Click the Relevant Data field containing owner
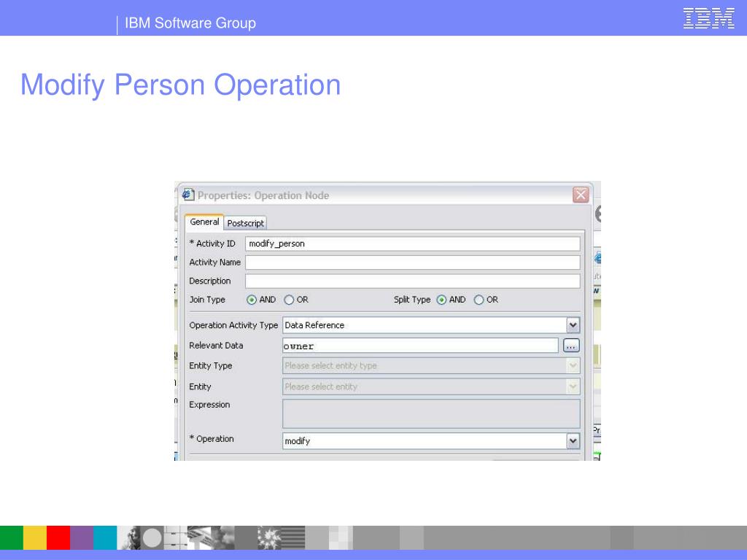The image size is (747, 560). point(420,346)
